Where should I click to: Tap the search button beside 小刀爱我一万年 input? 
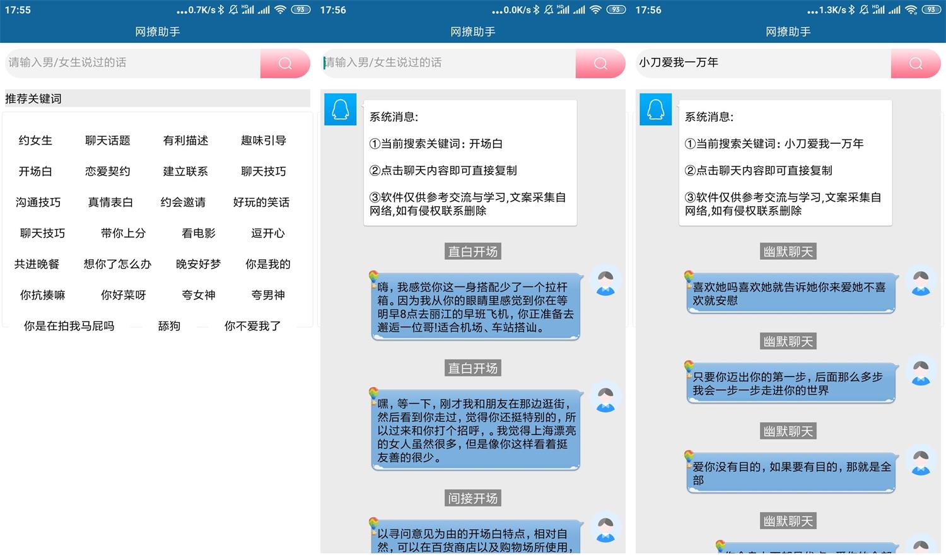pyautogui.click(x=915, y=63)
